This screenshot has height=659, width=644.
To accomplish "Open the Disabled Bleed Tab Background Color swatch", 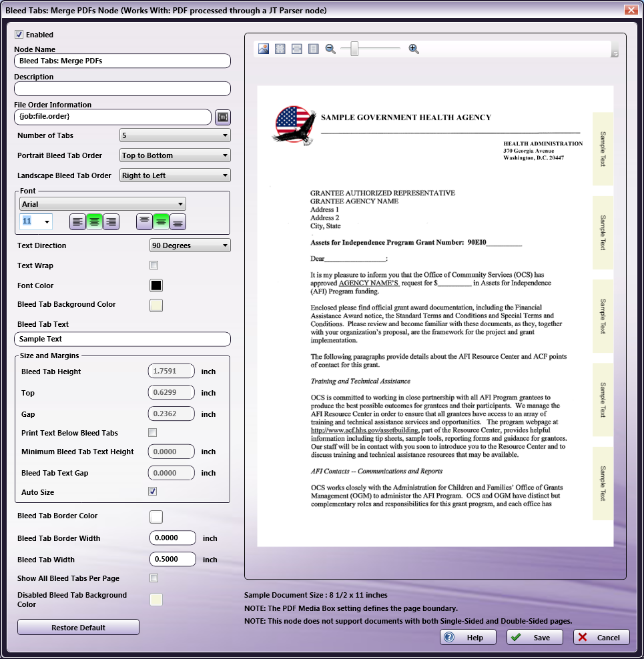I will [x=156, y=600].
